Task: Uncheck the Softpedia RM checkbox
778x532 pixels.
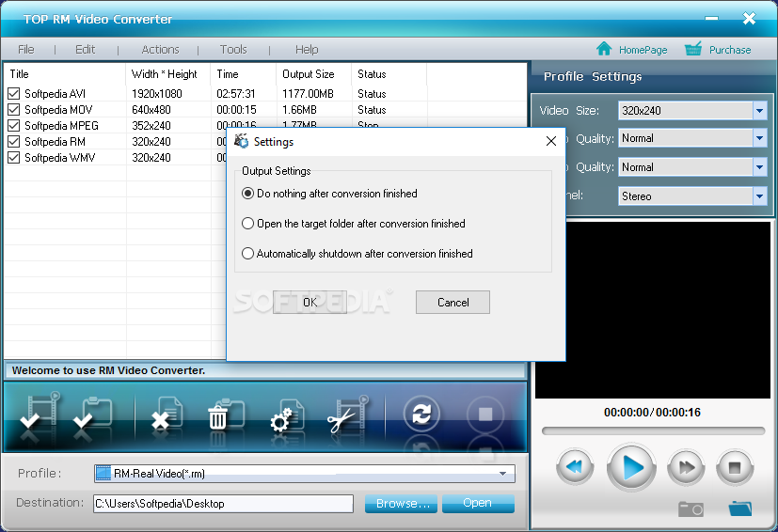Action: coord(14,141)
